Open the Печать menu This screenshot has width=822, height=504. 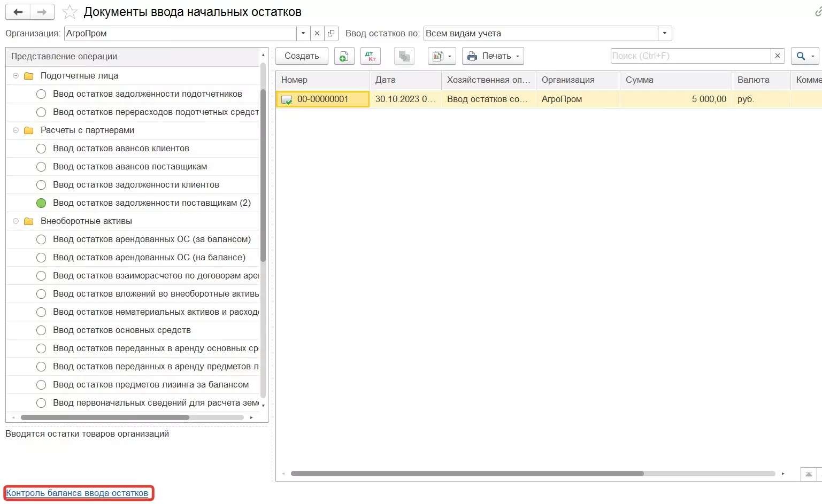[x=493, y=56]
